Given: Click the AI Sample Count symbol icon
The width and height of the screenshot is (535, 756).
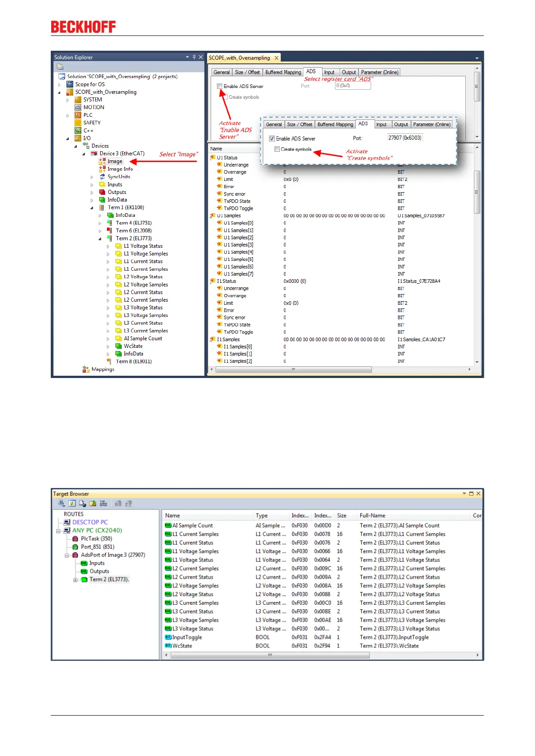Looking at the screenshot, I should (x=168, y=525).
